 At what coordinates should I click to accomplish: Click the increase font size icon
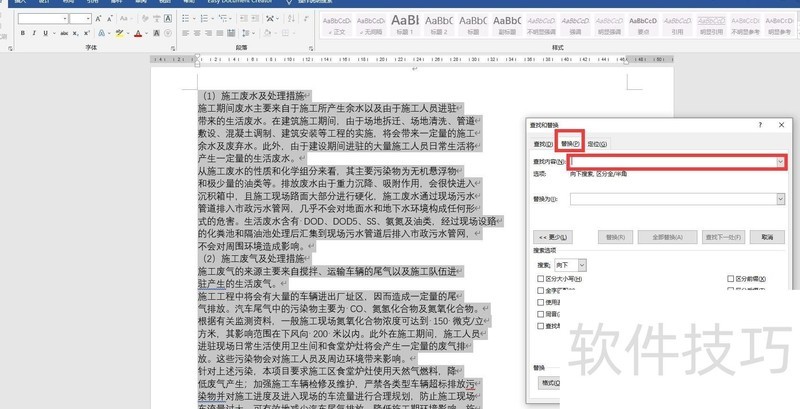pos(98,19)
